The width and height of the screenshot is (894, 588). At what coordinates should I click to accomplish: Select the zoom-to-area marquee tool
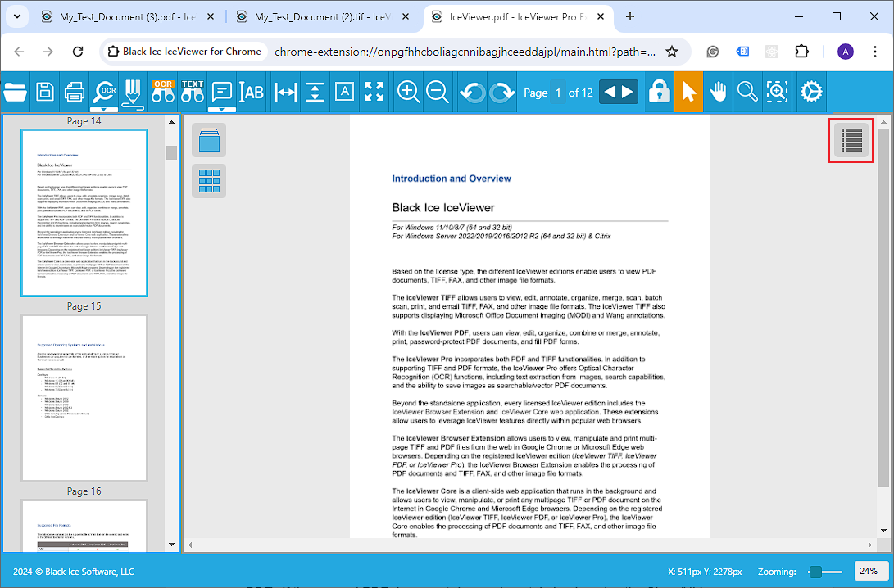coord(777,92)
